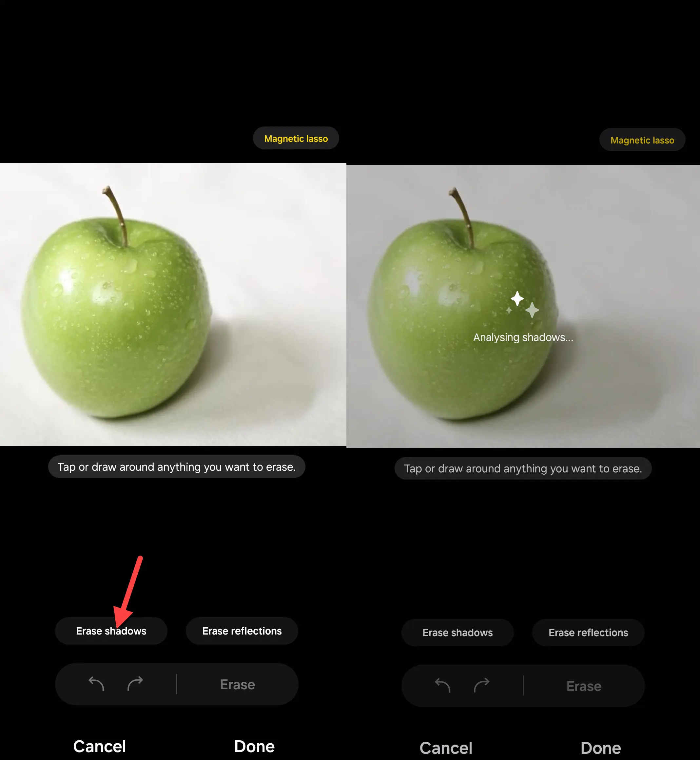Click the Erase shadows button (right panel)
Screen dimensions: 700x760
(457, 632)
